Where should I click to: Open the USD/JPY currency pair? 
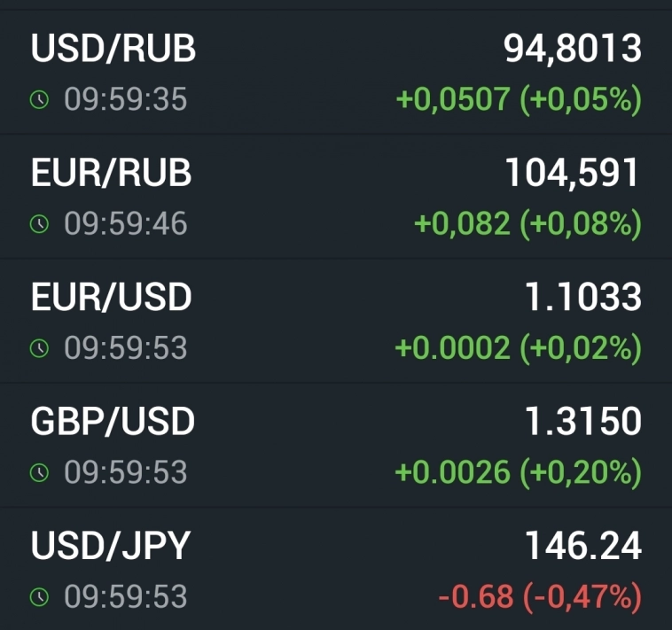(x=111, y=547)
